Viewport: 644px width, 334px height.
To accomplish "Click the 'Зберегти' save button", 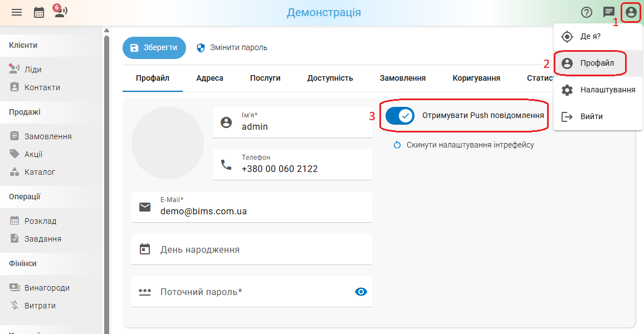I will coord(154,48).
